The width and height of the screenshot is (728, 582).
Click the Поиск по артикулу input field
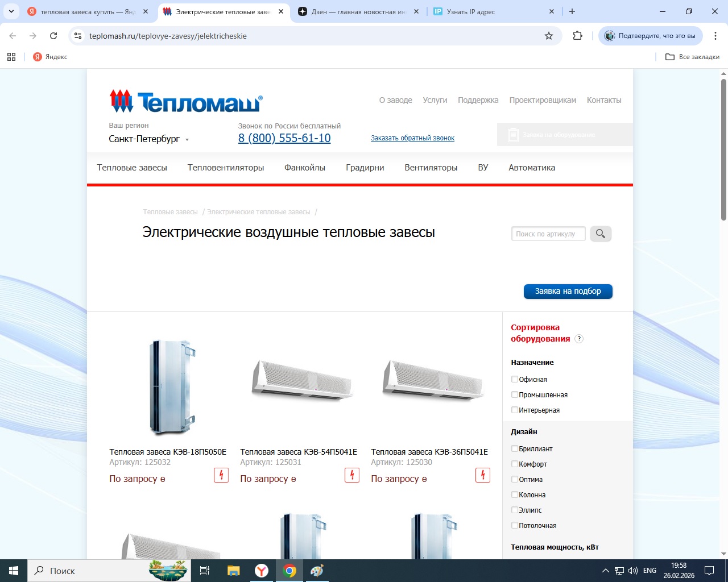pos(548,234)
